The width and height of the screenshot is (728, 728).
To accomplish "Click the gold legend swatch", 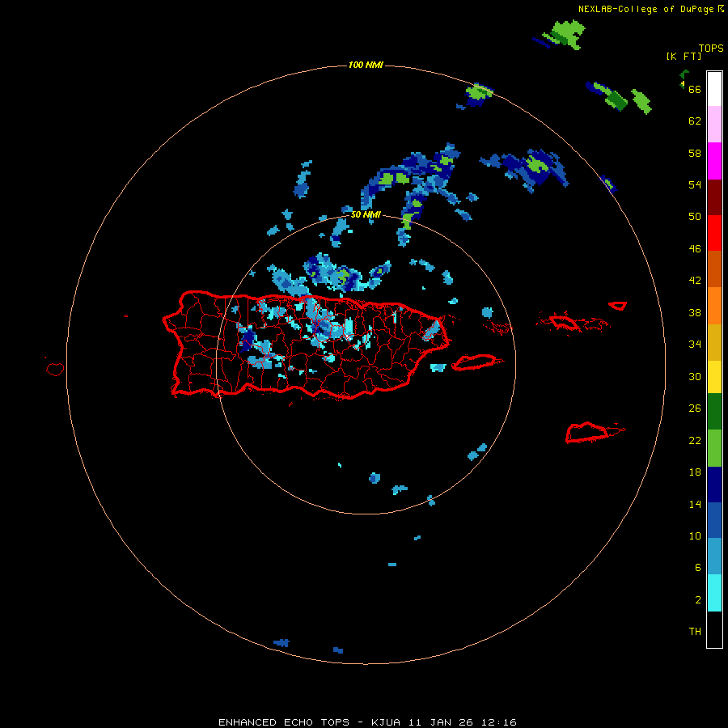I will coord(714,342).
